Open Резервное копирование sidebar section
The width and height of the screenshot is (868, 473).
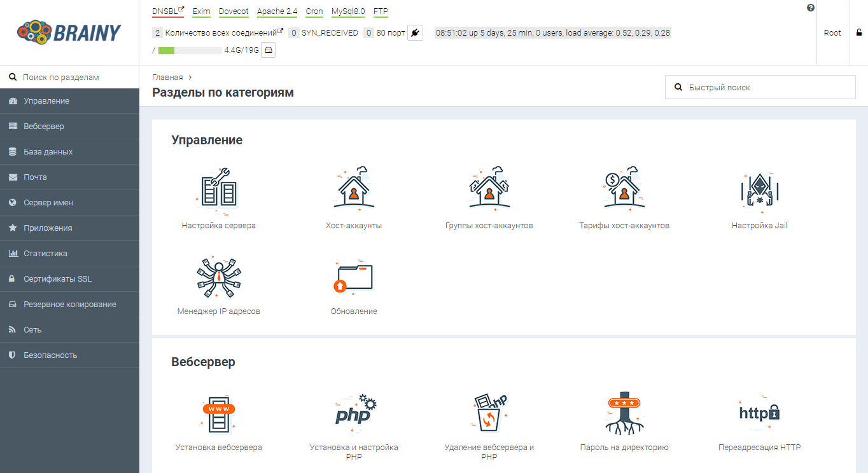click(x=69, y=305)
